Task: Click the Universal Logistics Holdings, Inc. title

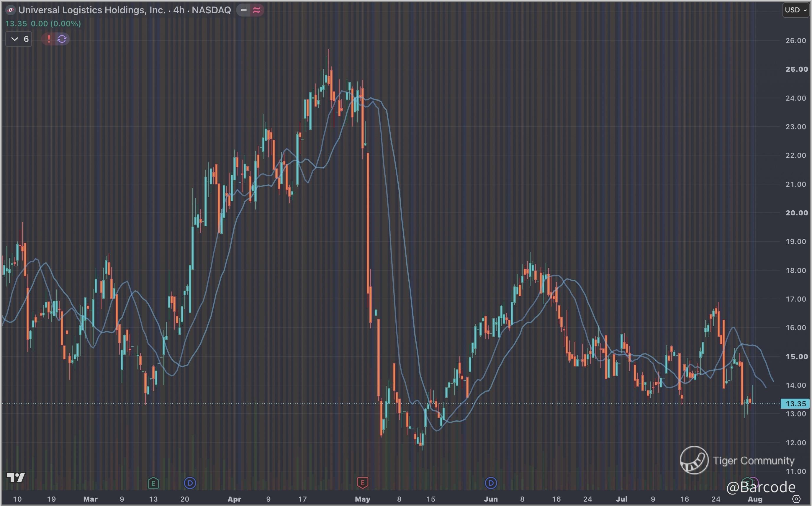Action: tap(92, 10)
